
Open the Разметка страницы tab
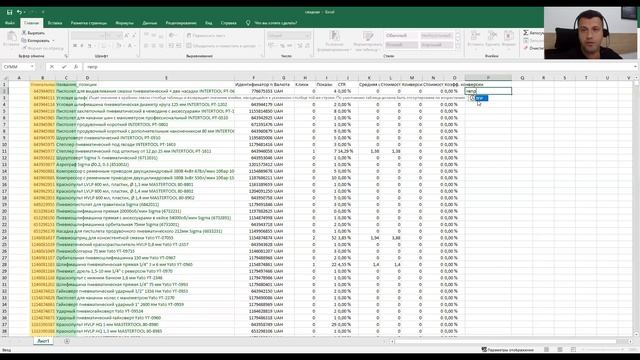click(x=89, y=23)
